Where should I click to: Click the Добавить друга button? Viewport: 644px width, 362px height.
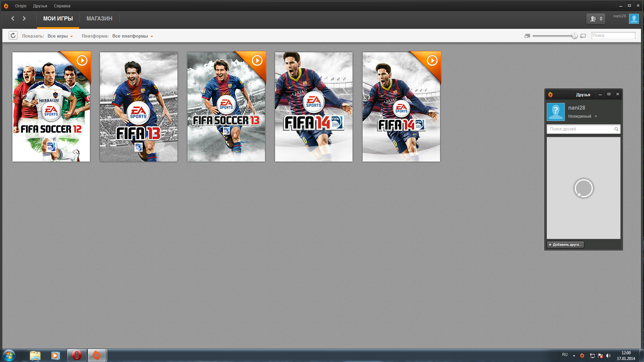(x=566, y=245)
